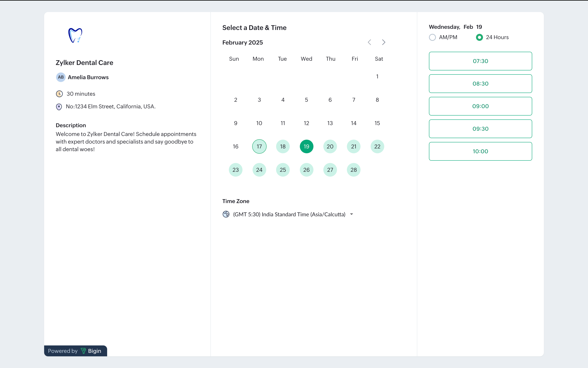
Task: Book the 08:30 time slot
Action: click(x=480, y=83)
